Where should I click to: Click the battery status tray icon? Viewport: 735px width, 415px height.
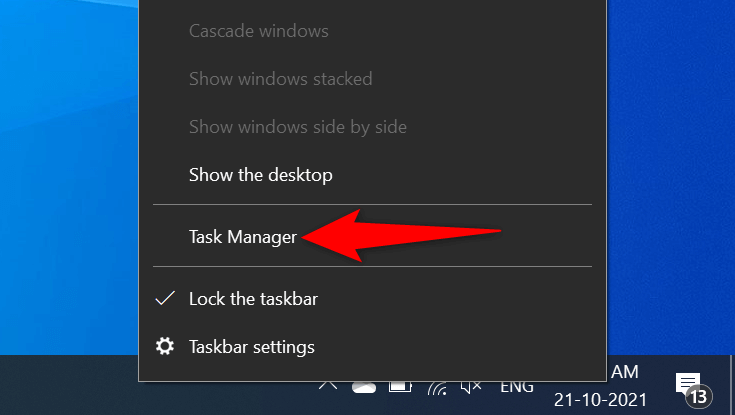coord(399,387)
